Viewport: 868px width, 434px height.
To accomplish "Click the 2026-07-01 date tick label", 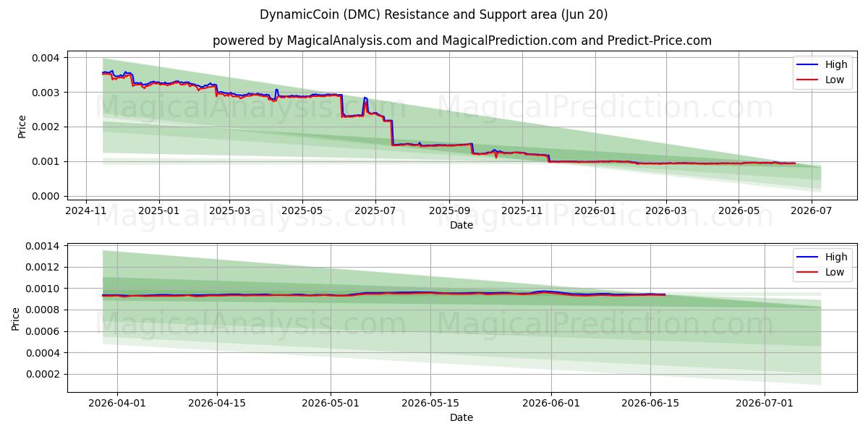I will click(764, 403).
